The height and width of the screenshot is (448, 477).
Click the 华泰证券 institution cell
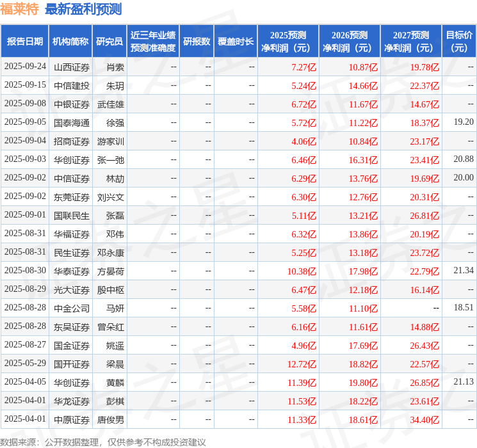71,271
